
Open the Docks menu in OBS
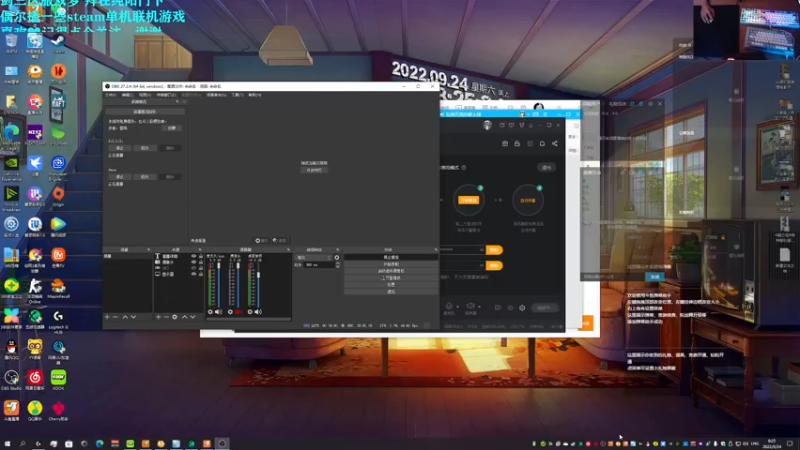point(166,95)
